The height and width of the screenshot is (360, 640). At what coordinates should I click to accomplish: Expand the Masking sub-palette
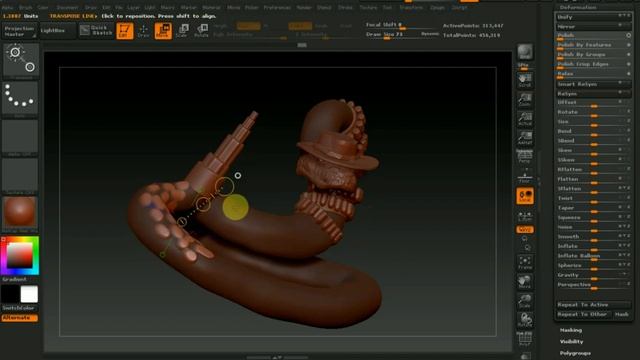click(x=571, y=330)
